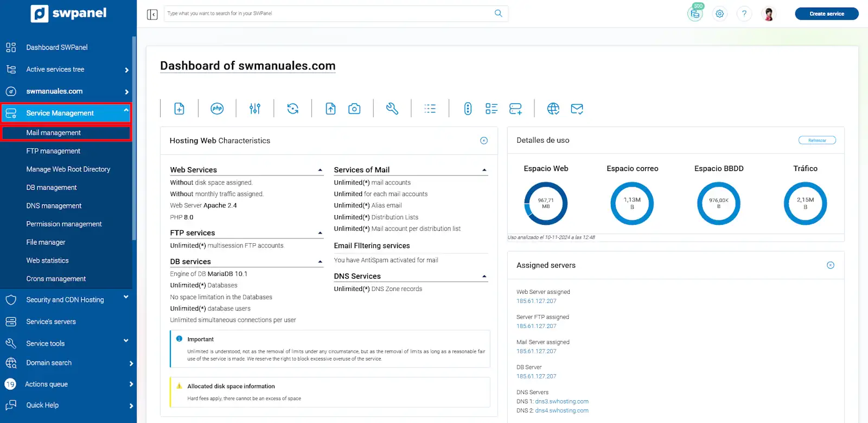Open the dns3.swhosting.com link
The image size is (868, 423).
click(x=561, y=402)
